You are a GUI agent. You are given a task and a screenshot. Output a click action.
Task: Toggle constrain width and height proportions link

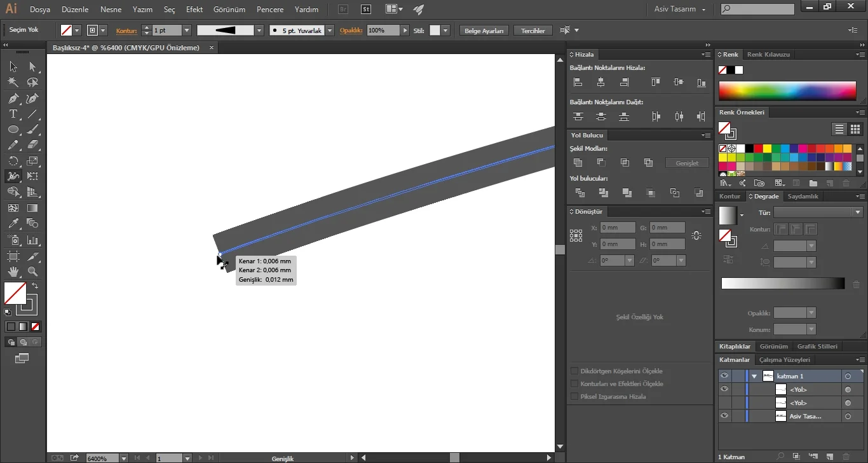coord(696,236)
